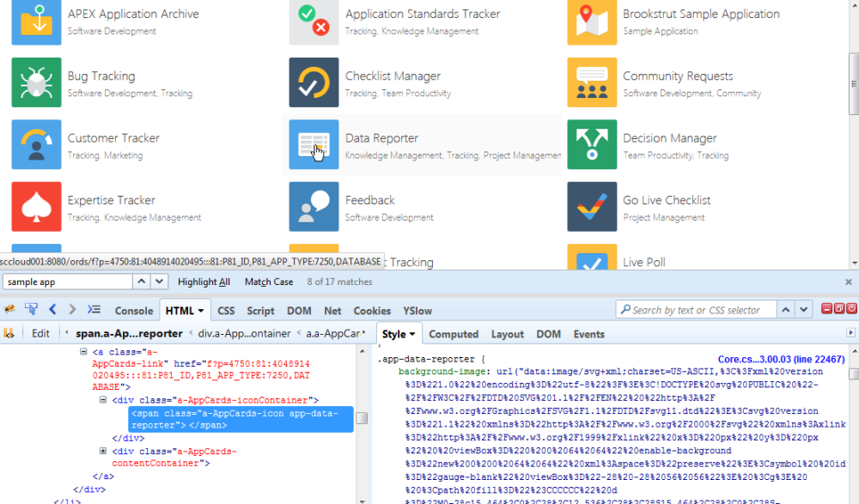
Task: Open the Computed style tab
Action: (x=454, y=334)
